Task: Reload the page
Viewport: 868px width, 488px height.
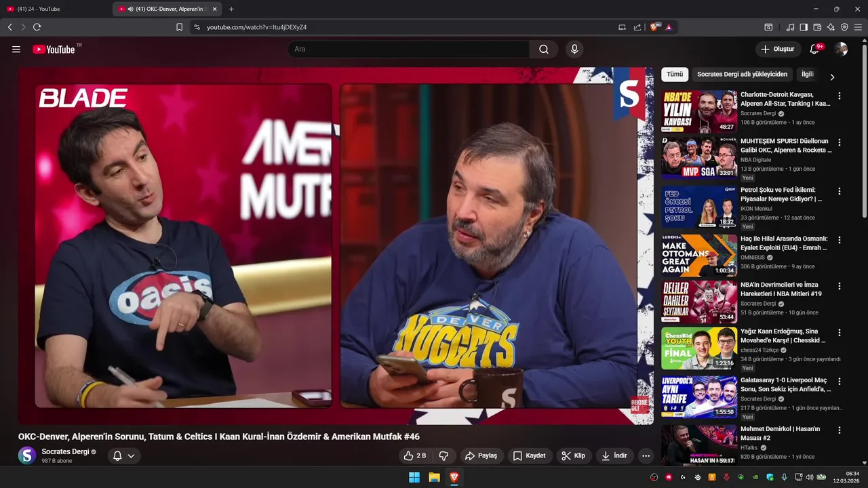Action: (x=37, y=27)
